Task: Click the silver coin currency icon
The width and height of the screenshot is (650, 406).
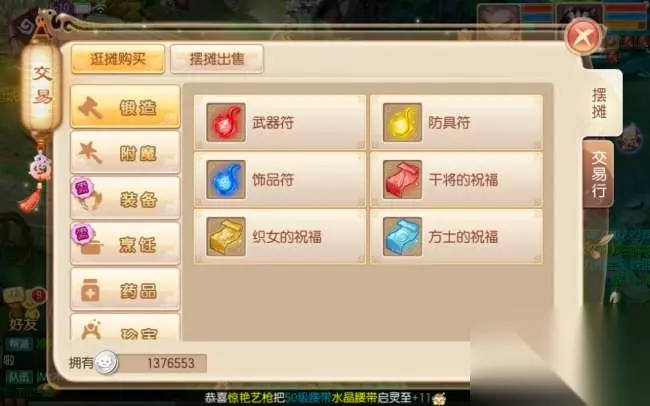Action: (x=107, y=363)
